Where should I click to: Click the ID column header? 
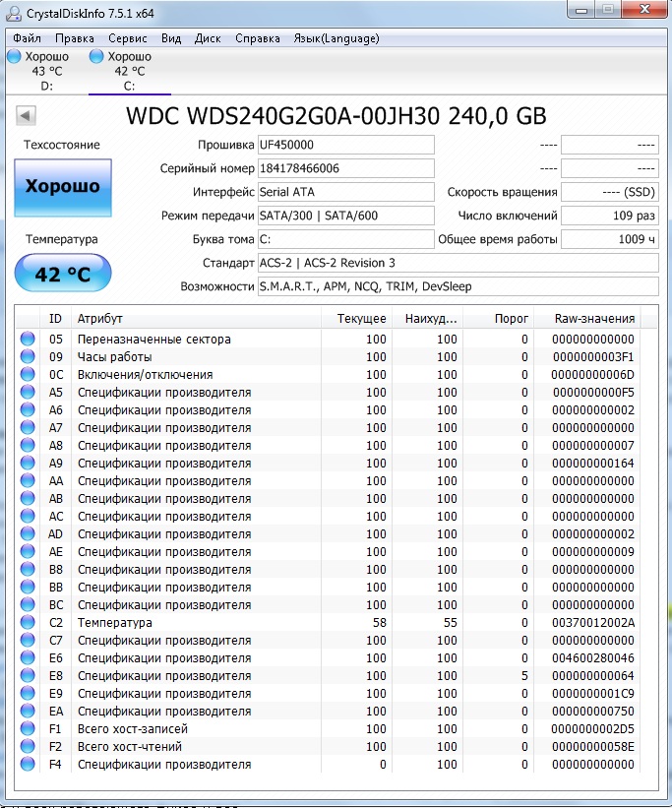click(56, 319)
